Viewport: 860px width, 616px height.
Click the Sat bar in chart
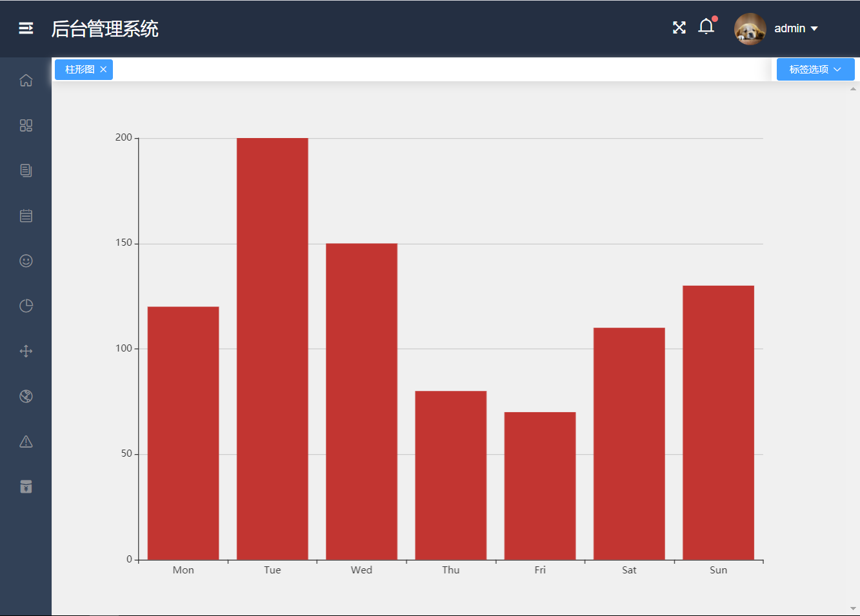click(x=629, y=444)
